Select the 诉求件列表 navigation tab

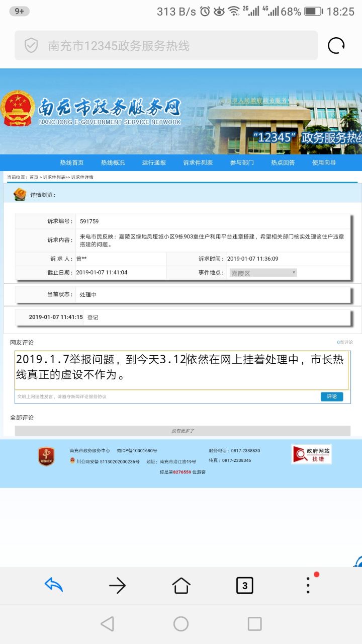[x=198, y=163]
